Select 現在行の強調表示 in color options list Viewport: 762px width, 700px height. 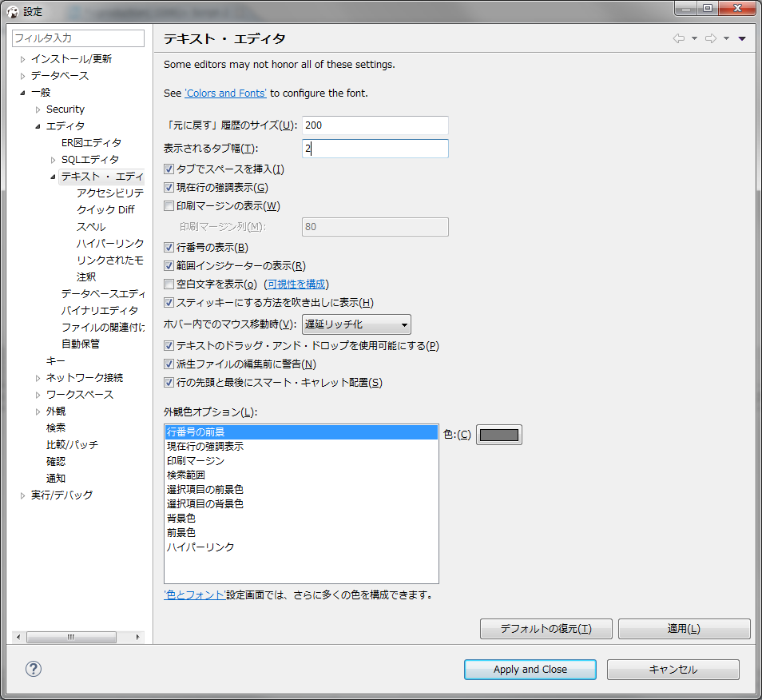[301, 446]
